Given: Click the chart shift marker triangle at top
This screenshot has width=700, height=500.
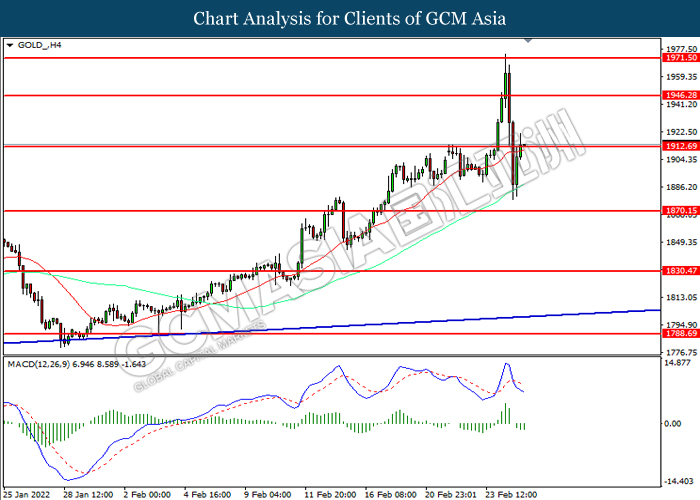Looking at the screenshot, I should (528, 40).
